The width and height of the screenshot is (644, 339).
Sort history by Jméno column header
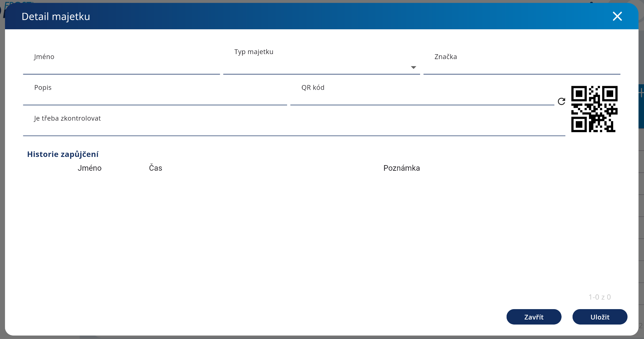[x=90, y=168]
